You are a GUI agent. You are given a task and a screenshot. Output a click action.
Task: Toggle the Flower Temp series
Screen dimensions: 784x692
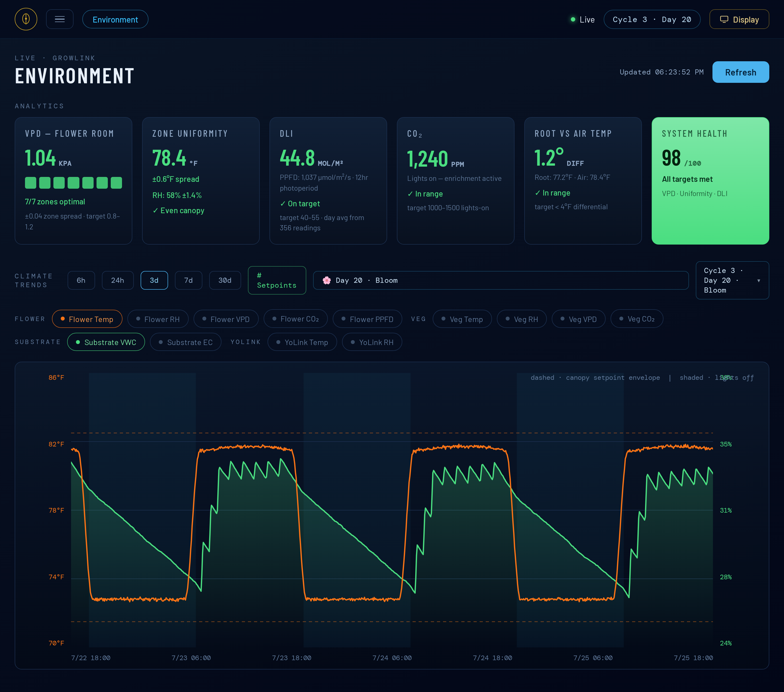(87, 319)
